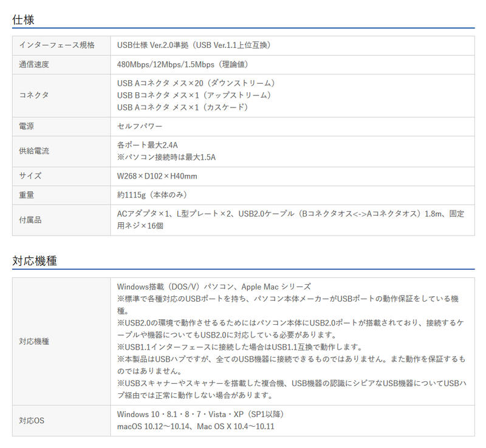Click the USB Bコネクタ アップストリーム line
Image resolution: width=486 pixels, height=448 pixels.
coord(195,95)
